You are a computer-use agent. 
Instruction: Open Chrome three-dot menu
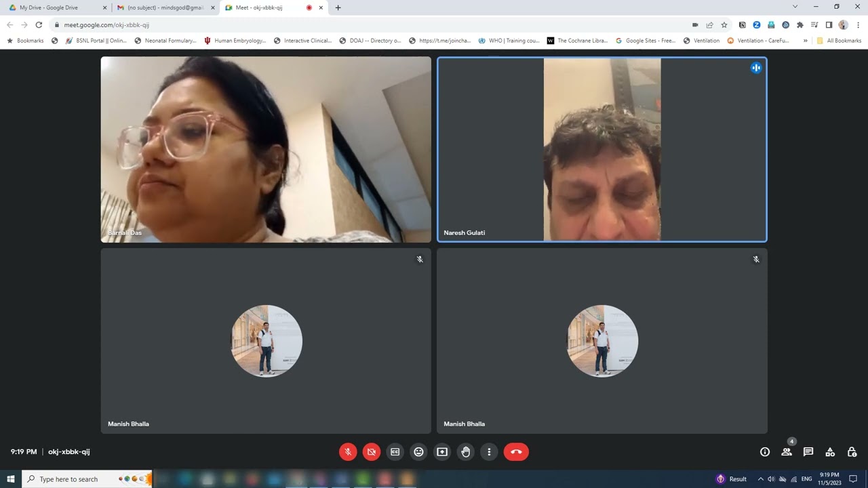click(858, 24)
